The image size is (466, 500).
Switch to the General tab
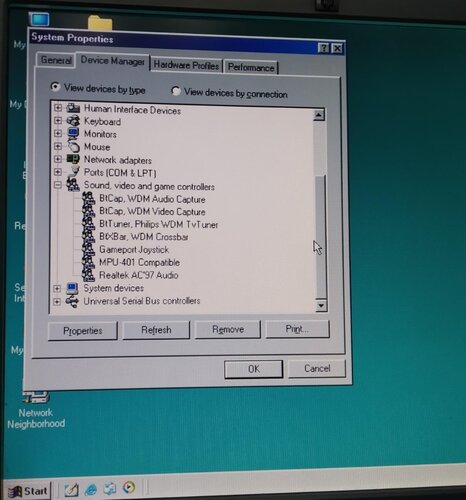pyautogui.click(x=56, y=60)
